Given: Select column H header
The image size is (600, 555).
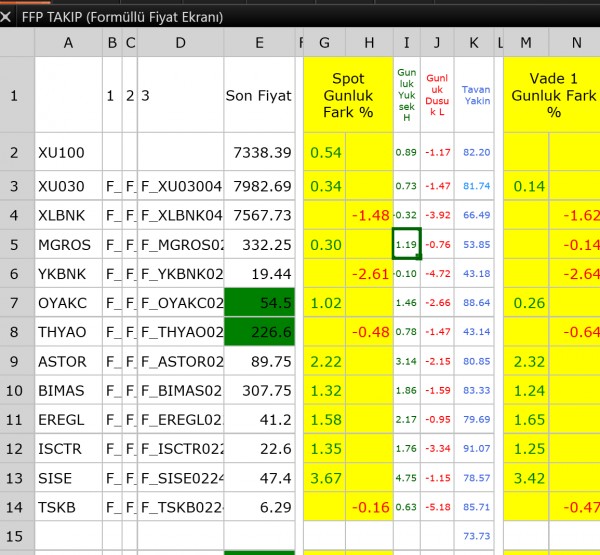Looking at the screenshot, I should [x=369, y=42].
